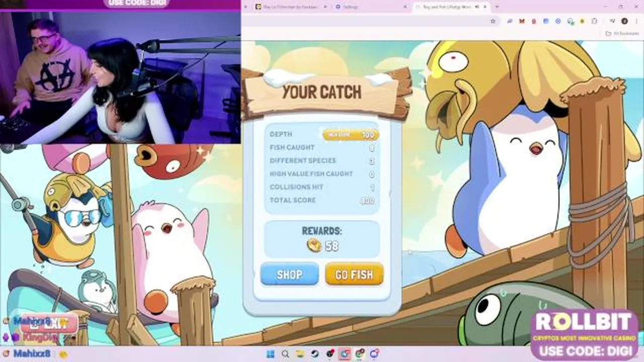Viewport: 644px width, 362px height.
Task: Open the purple taskbar app with badge
Action: [x=375, y=354]
